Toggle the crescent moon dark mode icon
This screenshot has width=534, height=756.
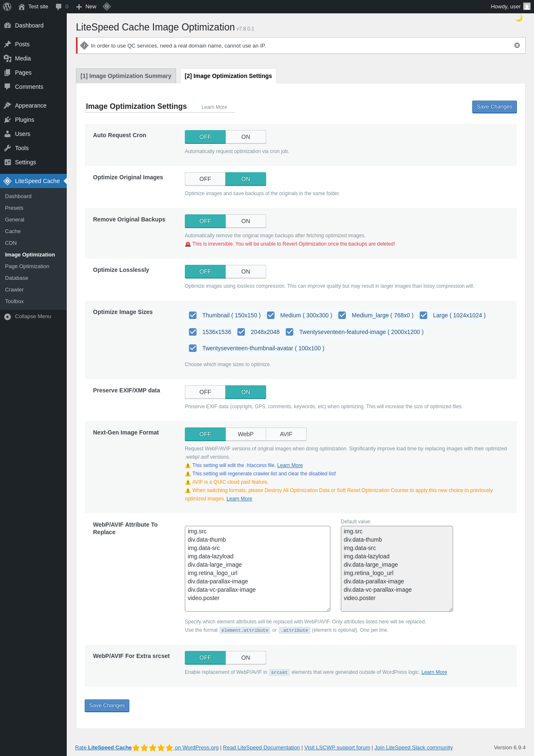click(519, 18)
